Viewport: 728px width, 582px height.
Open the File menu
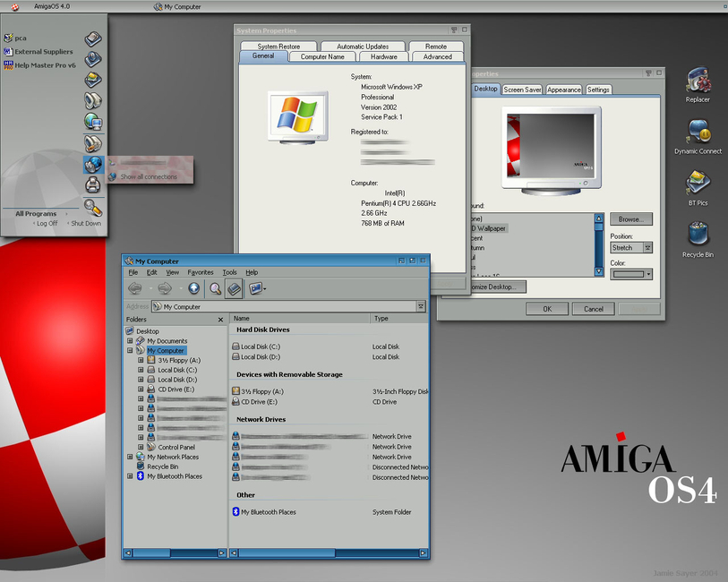pyautogui.click(x=133, y=272)
